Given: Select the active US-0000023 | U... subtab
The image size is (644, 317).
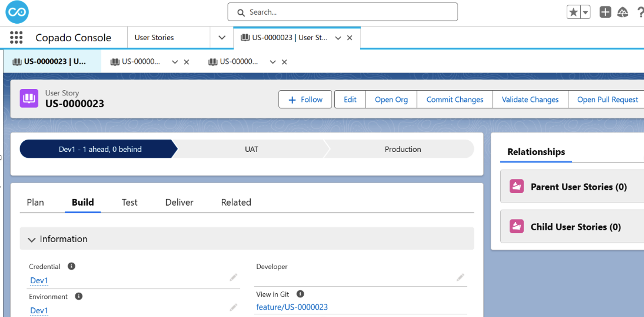Looking at the screenshot, I should pyautogui.click(x=52, y=62).
